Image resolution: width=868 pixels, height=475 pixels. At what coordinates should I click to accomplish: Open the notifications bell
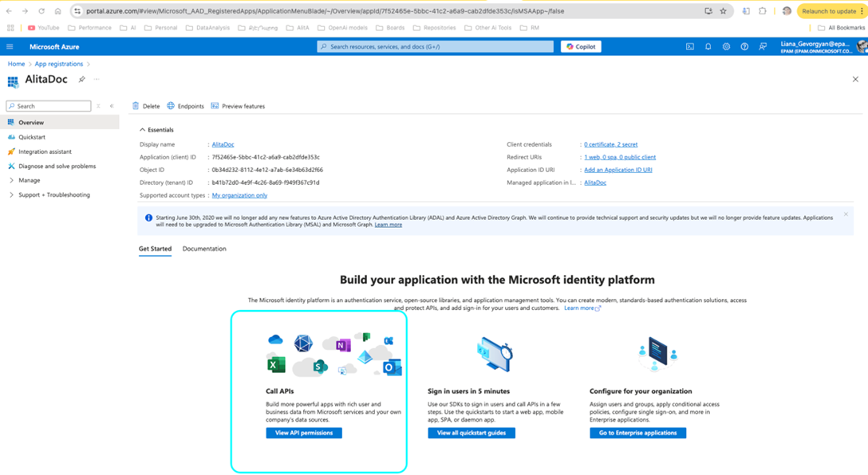pos(708,47)
